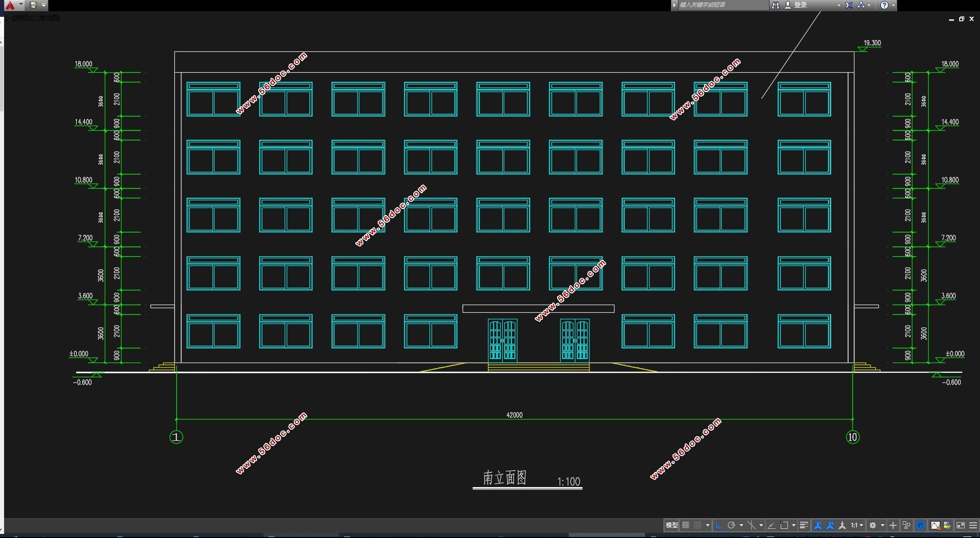Toggle the drawing grid display
The width and height of the screenshot is (980, 538).
click(686, 525)
